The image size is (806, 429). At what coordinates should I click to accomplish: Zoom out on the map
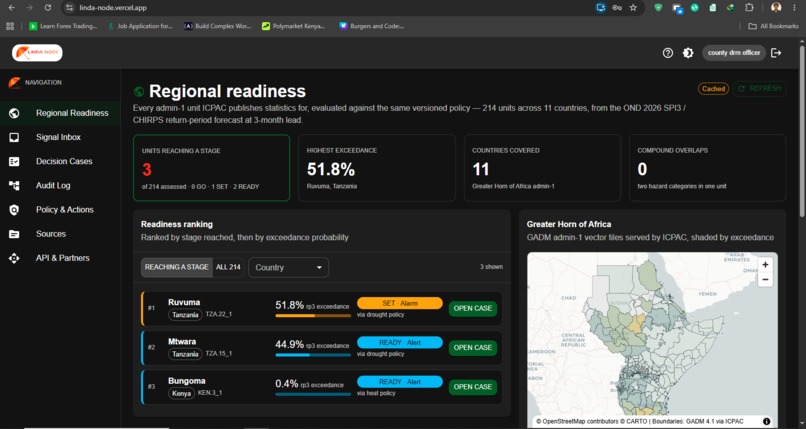click(765, 279)
